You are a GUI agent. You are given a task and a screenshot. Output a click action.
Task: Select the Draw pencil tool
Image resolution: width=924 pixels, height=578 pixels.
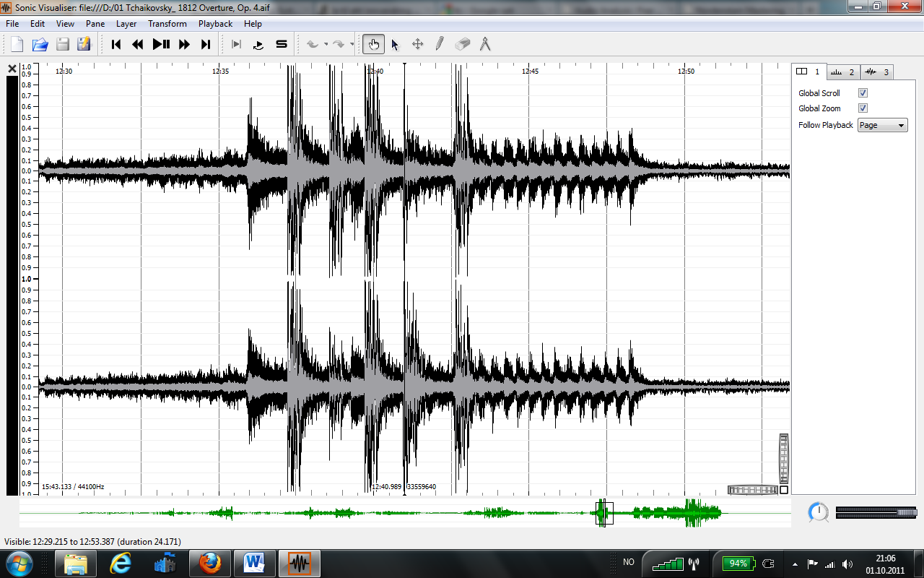click(439, 45)
